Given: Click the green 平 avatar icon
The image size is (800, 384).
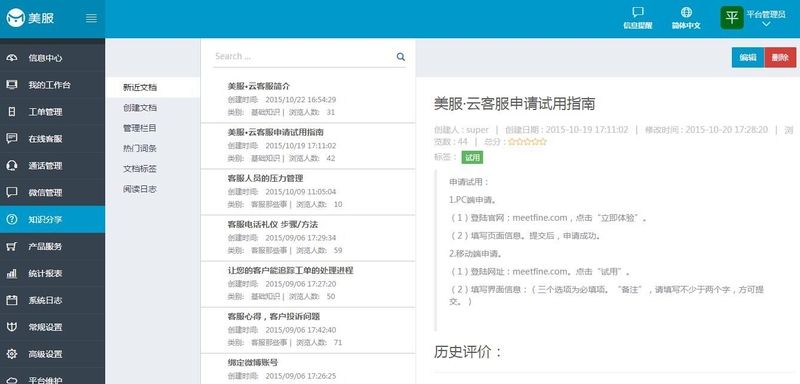Looking at the screenshot, I should point(732,18).
